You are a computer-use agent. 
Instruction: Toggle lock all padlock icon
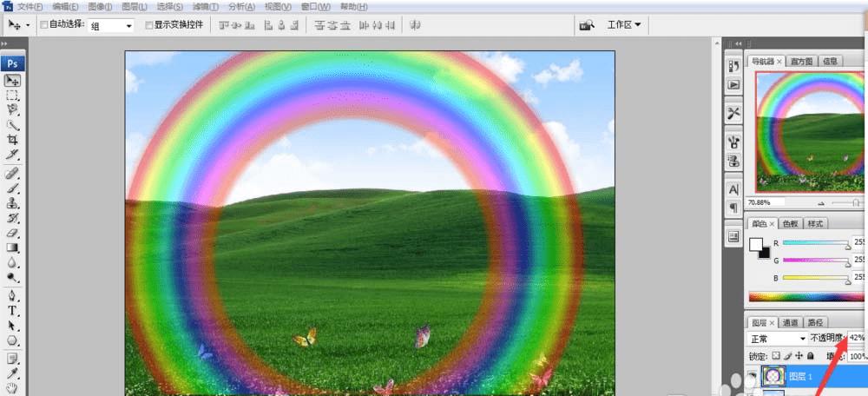click(811, 356)
